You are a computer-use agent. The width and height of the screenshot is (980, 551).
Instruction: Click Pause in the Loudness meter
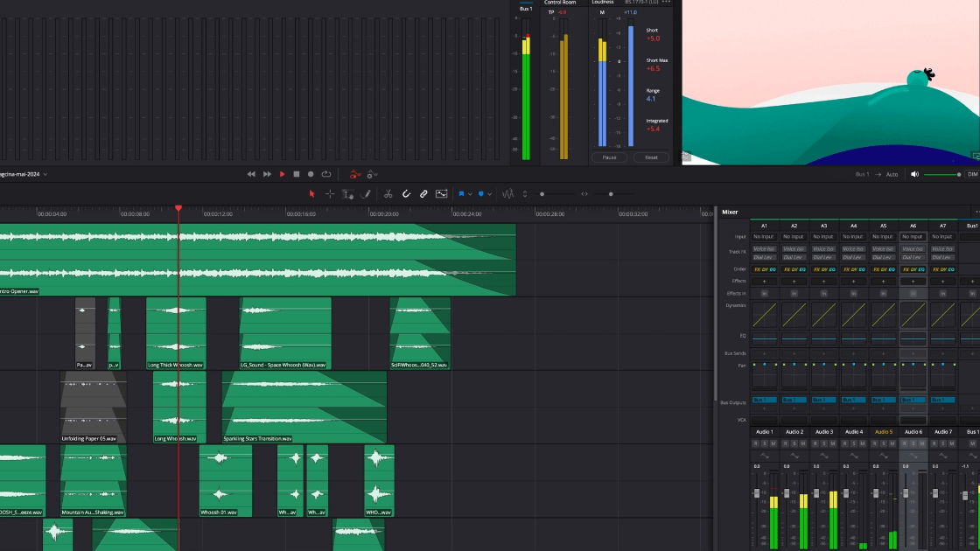pos(609,157)
